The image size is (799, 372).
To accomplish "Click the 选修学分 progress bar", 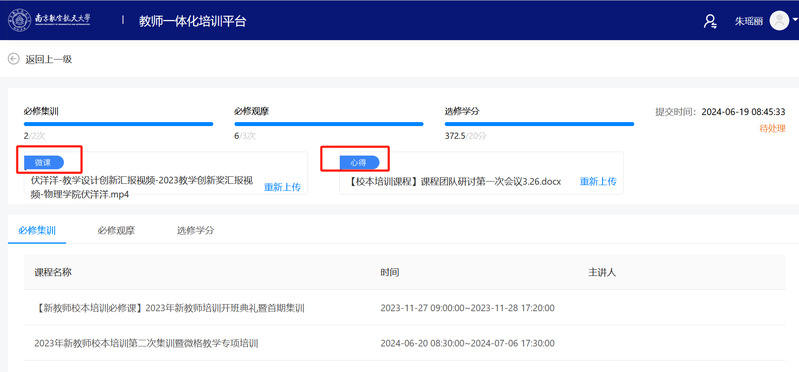I will [x=539, y=124].
